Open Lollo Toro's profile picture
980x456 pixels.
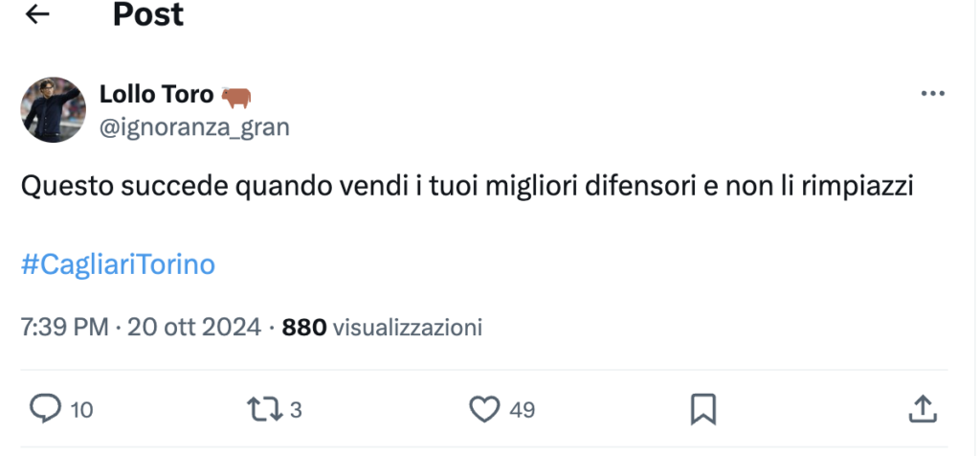pos(54,110)
